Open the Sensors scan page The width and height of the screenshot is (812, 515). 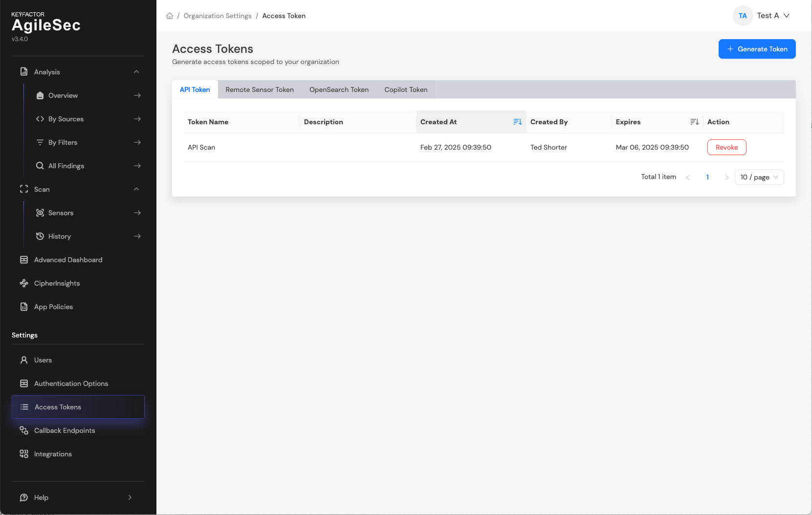pyautogui.click(x=61, y=213)
